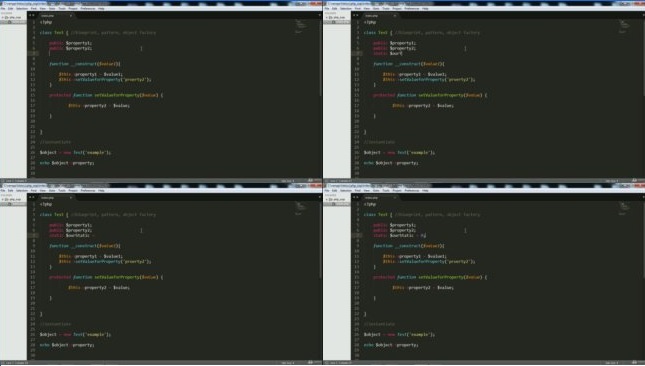Click the minimap in the top-left editor

[x=301, y=26]
